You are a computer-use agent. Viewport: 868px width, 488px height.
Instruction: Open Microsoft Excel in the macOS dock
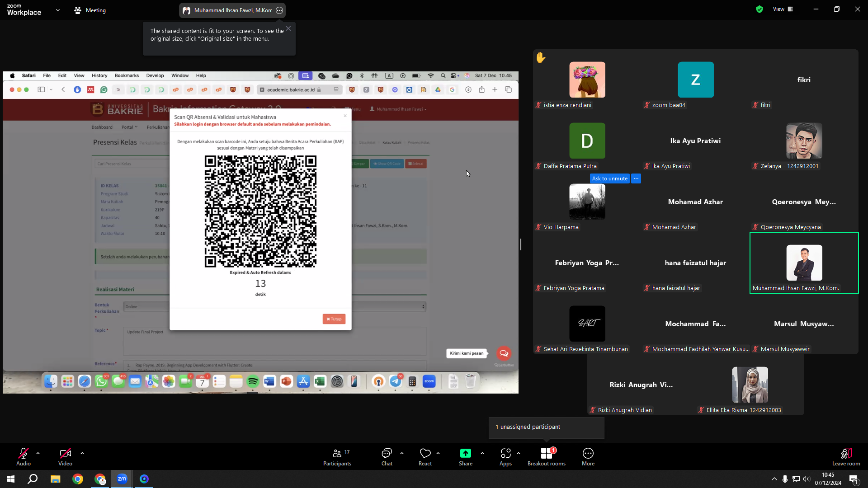pos(320,382)
